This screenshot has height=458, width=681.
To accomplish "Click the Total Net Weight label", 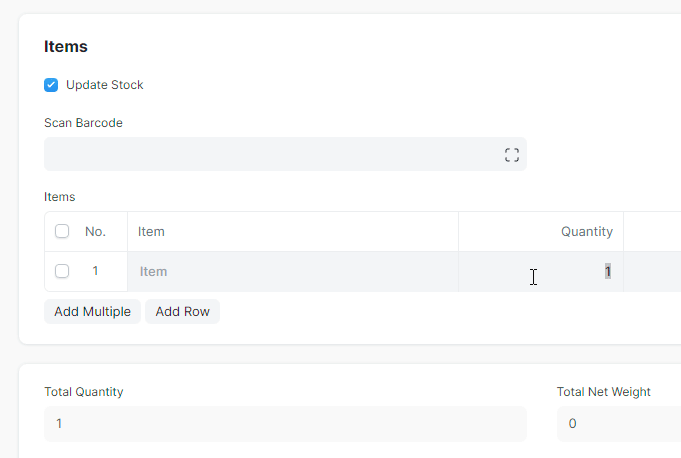I will 603,392.
